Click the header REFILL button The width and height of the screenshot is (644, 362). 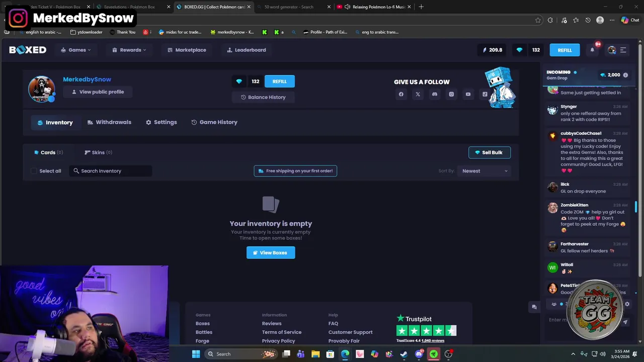565,50
